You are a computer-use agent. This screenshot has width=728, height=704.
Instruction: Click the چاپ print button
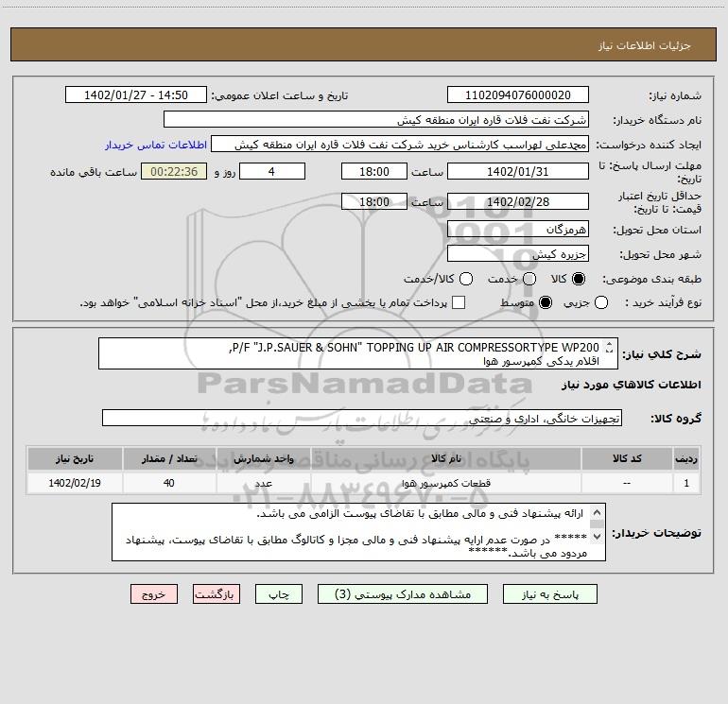click(x=279, y=594)
